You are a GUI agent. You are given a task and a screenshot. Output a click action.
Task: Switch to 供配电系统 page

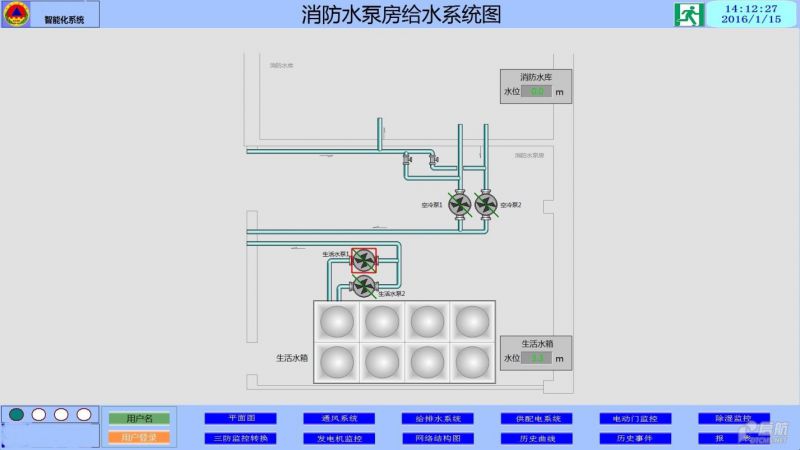pos(536,418)
